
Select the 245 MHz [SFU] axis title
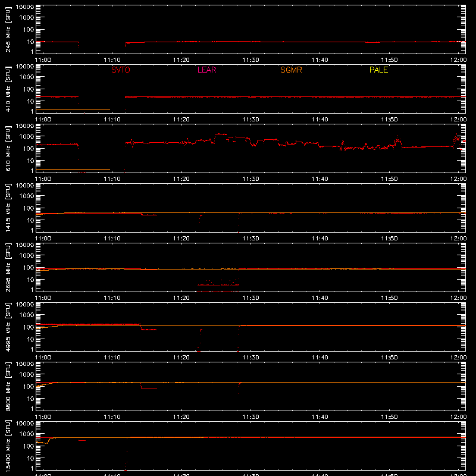[x=8, y=29]
